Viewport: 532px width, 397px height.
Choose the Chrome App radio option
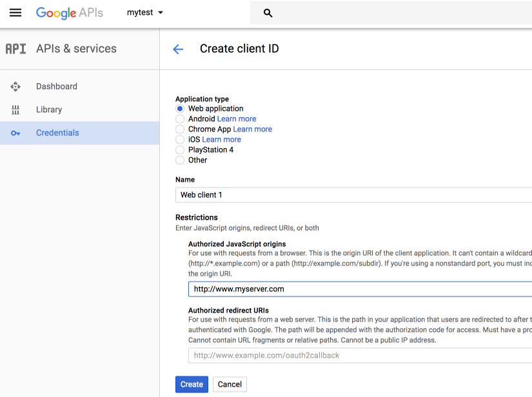[180, 130]
